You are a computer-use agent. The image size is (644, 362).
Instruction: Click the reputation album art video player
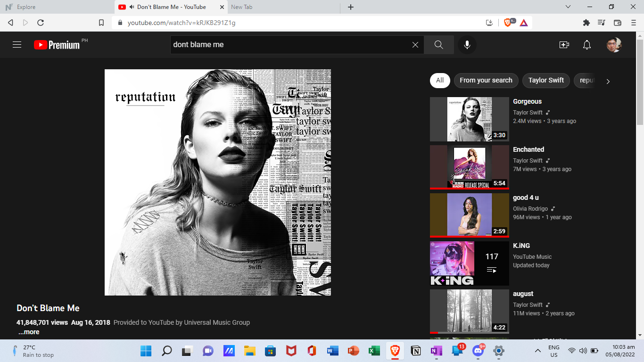[x=218, y=182]
